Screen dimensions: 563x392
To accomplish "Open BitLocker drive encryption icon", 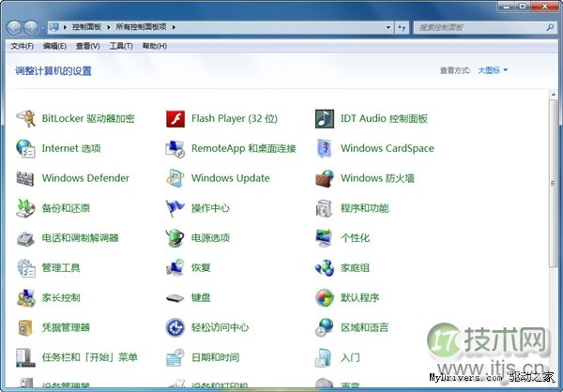I will (x=26, y=118).
